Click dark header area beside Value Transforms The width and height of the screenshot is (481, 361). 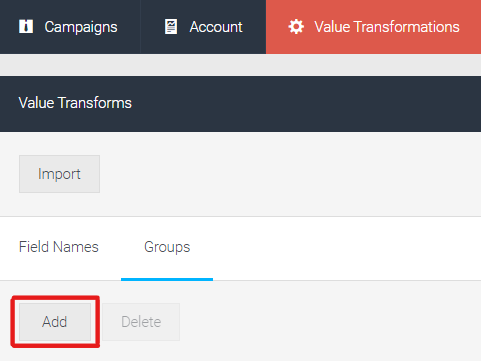tap(307, 103)
